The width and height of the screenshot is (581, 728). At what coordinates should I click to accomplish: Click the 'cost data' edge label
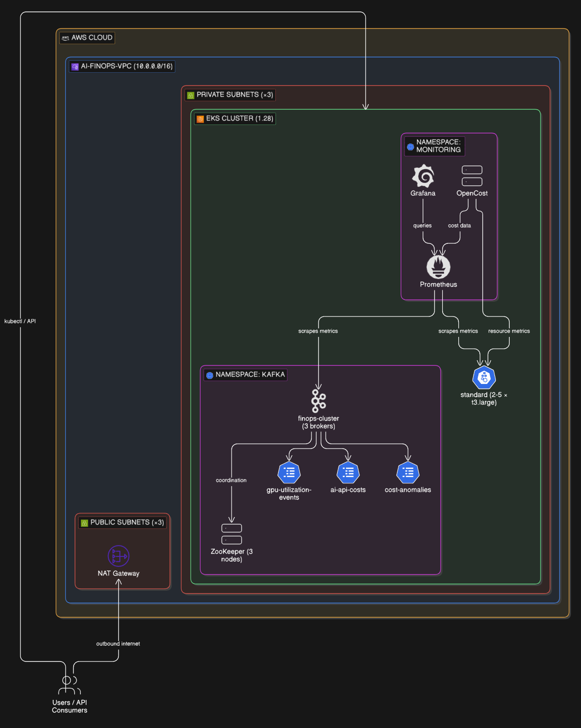pyautogui.click(x=460, y=226)
